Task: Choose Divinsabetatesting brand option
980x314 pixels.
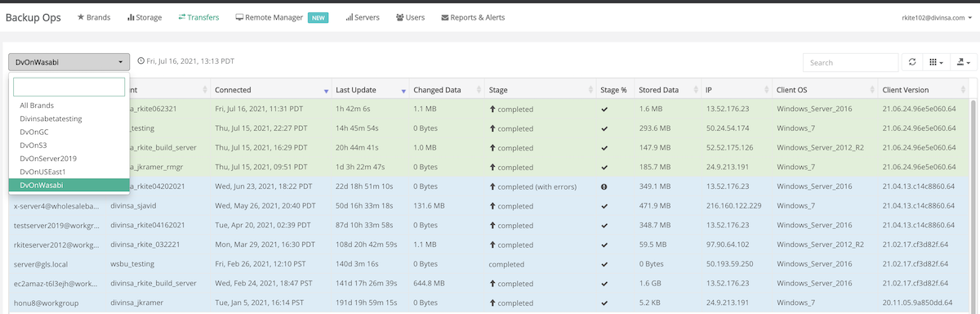Action: click(x=69, y=119)
